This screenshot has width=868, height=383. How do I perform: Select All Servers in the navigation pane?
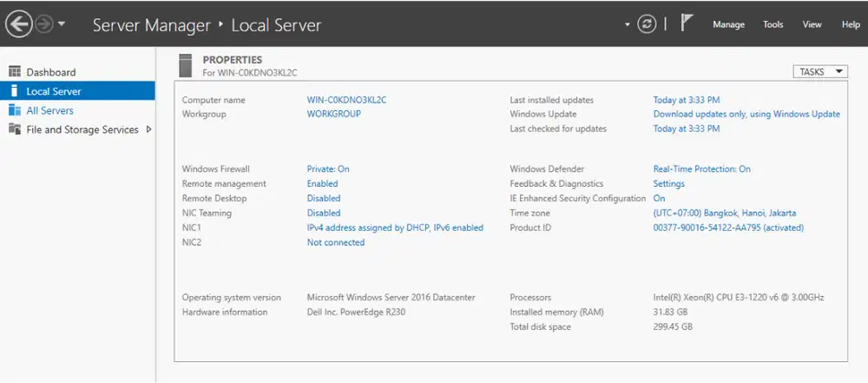49,110
